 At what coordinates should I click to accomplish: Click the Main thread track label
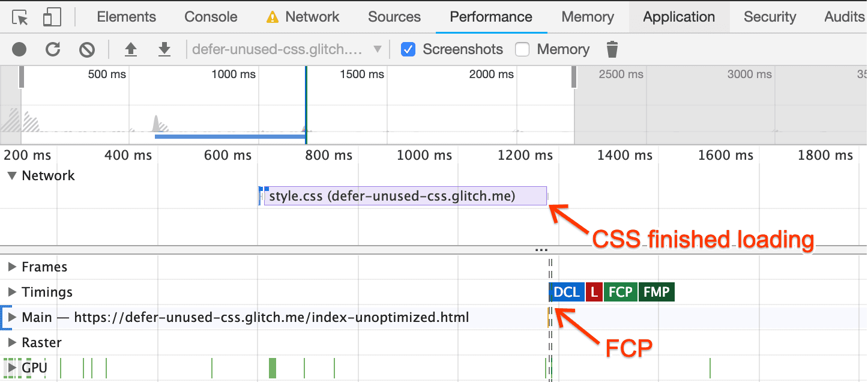click(x=240, y=317)
